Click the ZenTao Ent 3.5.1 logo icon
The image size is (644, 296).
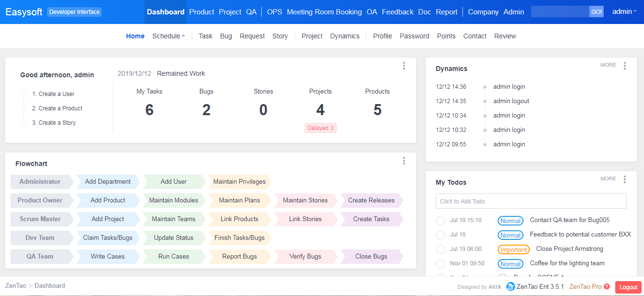tap(511, 287)
